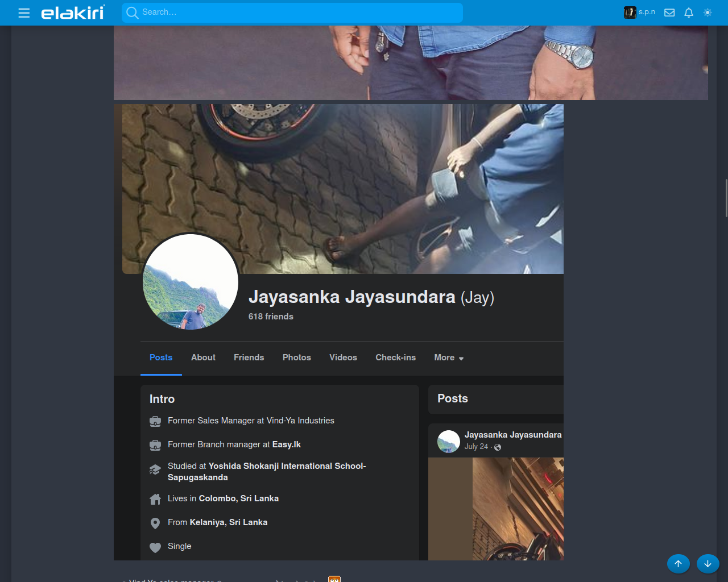728x582 pixels.
Task: Select the Posts tab
Action: coord(161,357)
